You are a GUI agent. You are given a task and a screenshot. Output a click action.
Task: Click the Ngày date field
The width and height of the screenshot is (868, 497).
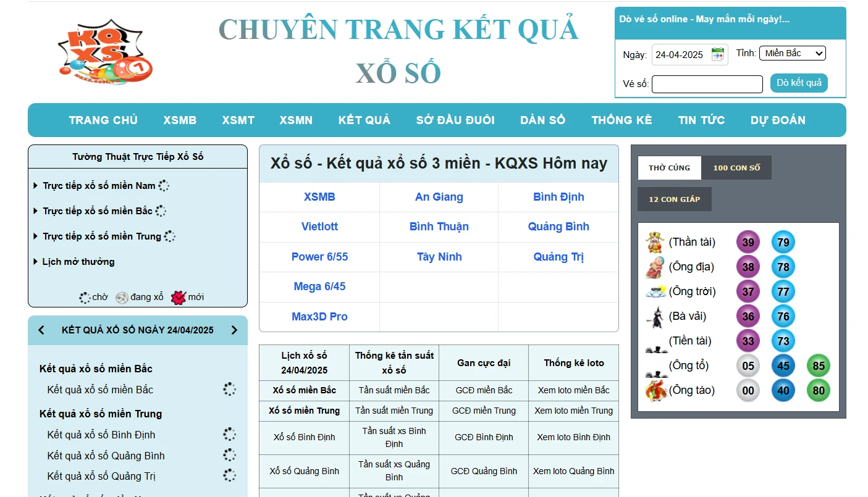689,54
